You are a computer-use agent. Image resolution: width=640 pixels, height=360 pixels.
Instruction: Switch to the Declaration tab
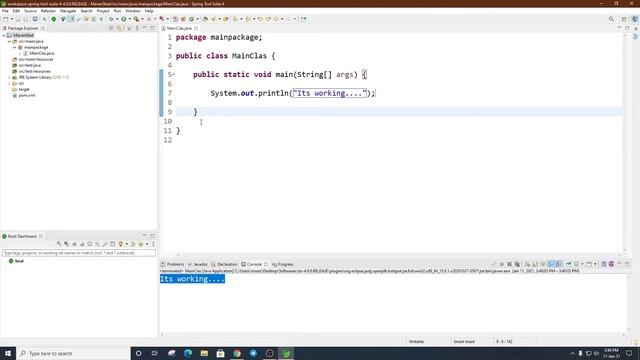pos(224,264)
